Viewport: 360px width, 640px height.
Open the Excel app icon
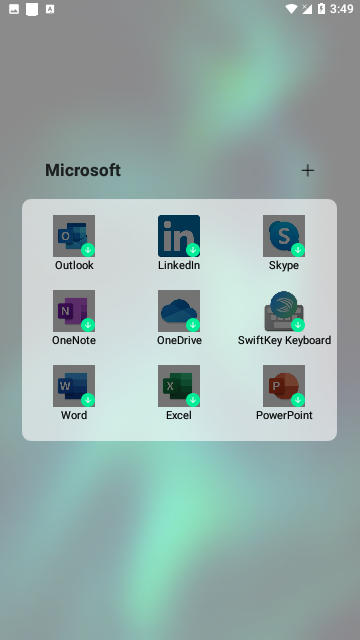coord(179,386)
